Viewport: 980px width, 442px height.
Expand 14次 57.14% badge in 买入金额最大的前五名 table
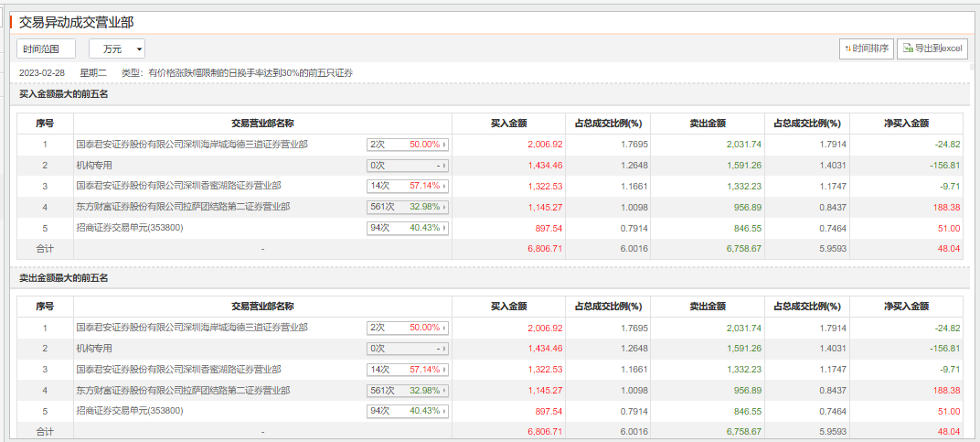408,186
